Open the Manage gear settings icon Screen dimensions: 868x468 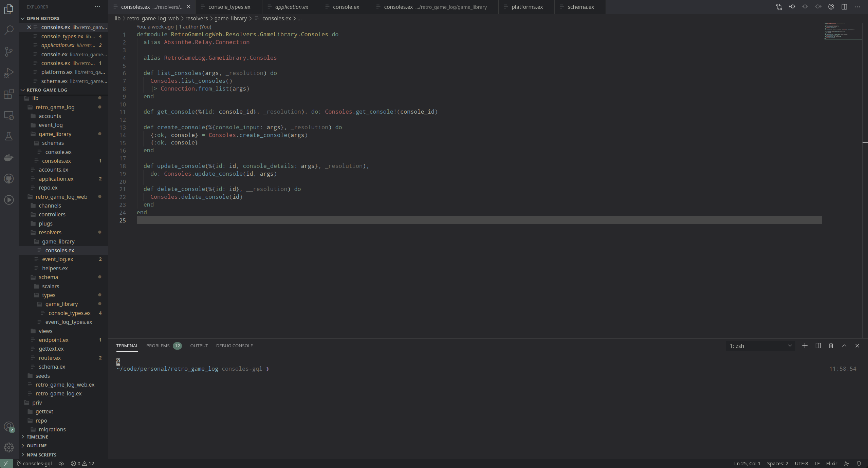[9, 447]
